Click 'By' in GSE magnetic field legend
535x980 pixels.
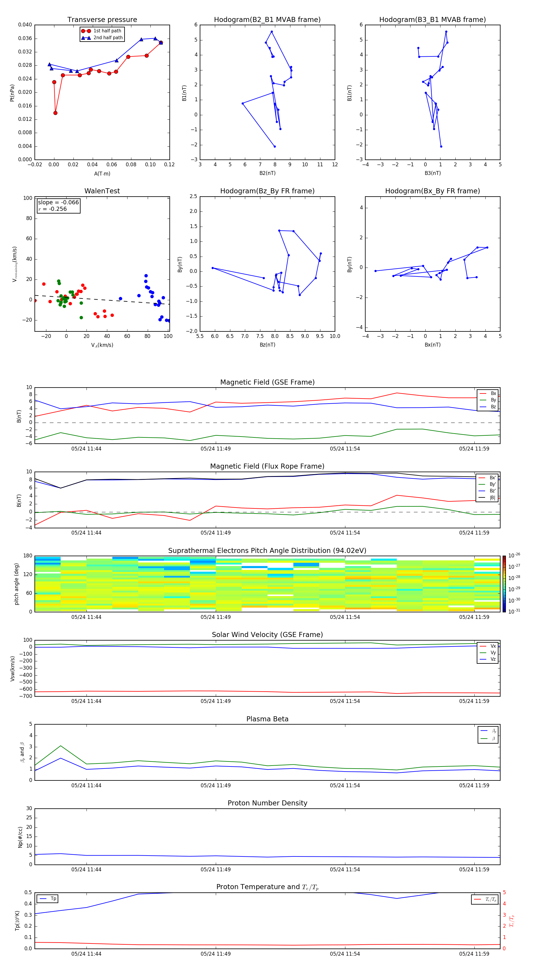pos(488,400)
